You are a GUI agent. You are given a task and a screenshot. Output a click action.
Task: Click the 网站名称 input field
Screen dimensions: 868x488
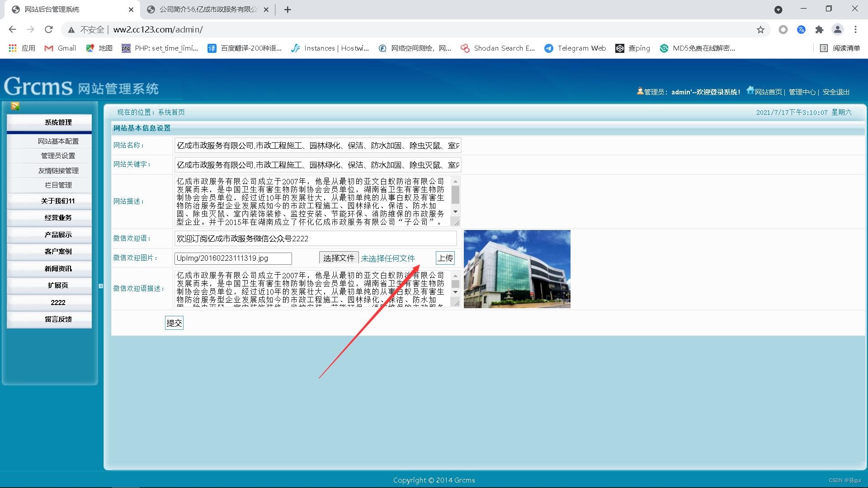(x=318, y=145)
